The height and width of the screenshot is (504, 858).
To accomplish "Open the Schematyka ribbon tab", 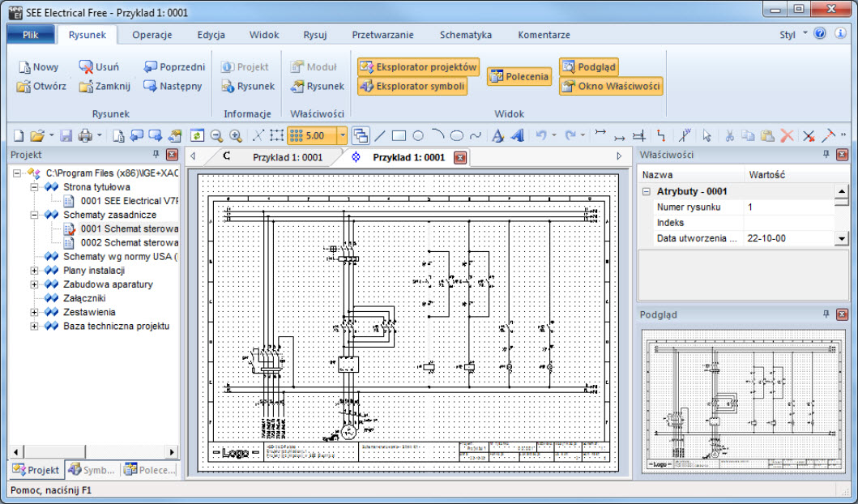I will click(465, 35).
